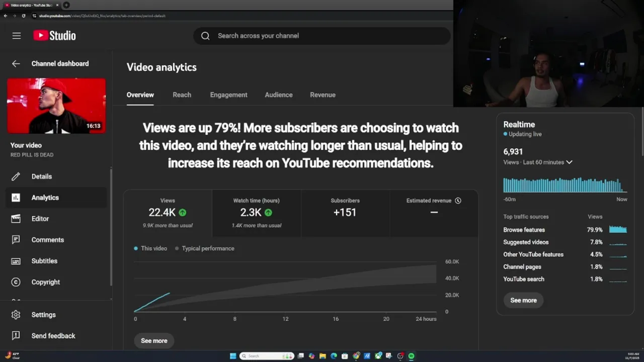Viewport: 644px width, 362px height.
Task: Open the hamburger navigation menu
Action: point(17,36)
